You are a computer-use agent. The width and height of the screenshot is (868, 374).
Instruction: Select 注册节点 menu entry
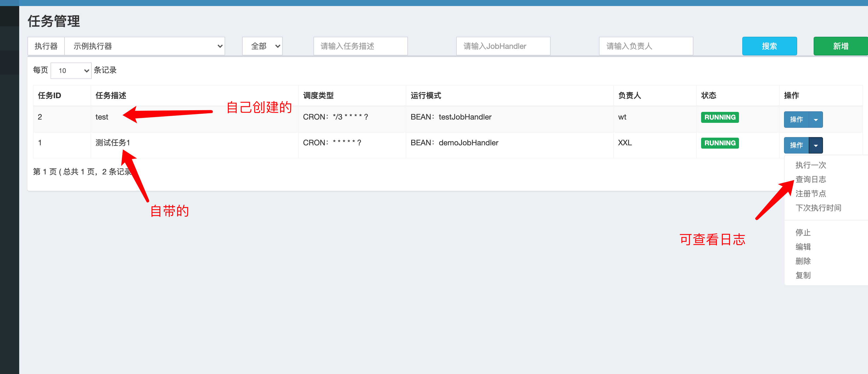pyautogui.click(x=810, y=194)
